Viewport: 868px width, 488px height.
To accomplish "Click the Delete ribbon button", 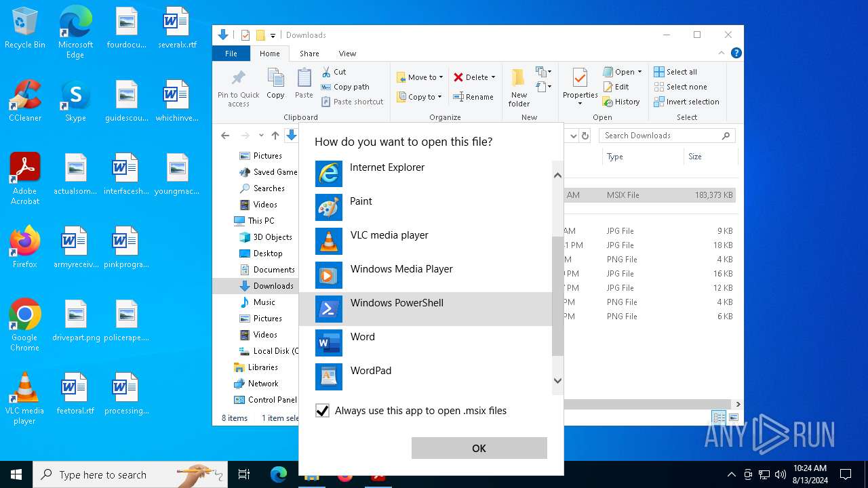I will coord(471,77).
